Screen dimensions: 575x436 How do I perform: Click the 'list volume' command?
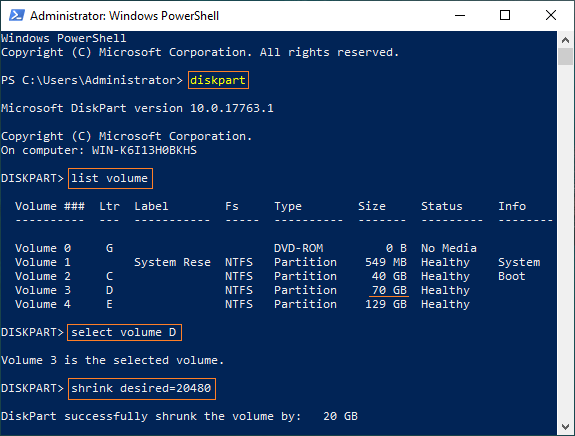109,178
